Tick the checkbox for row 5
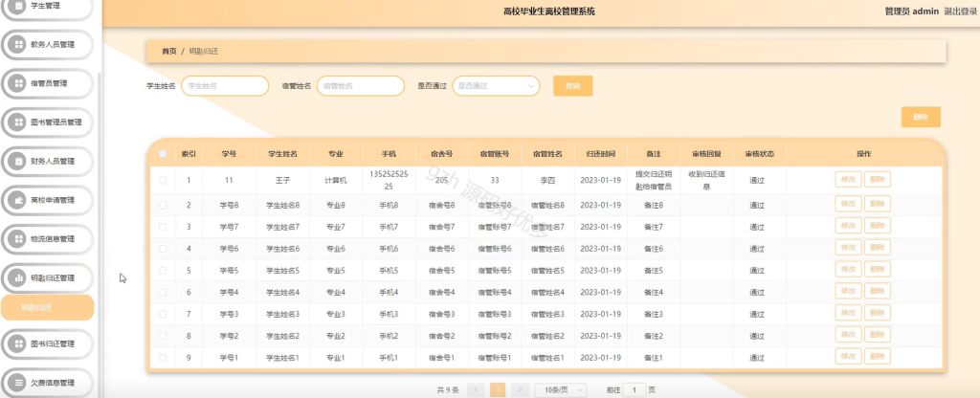The image size is (980, 398). pos(163,271)
